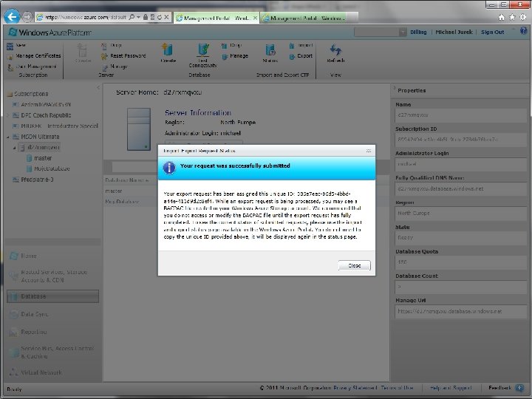The image size is (532, 399).
Task: Open the Help and Support footer link
Action: (451, 387)
